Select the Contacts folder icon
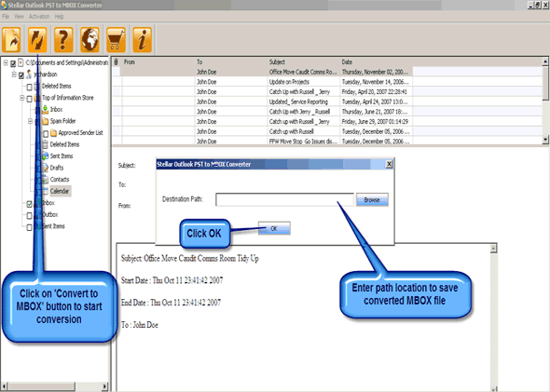The image size is (550, 392). tap(45, 180)
